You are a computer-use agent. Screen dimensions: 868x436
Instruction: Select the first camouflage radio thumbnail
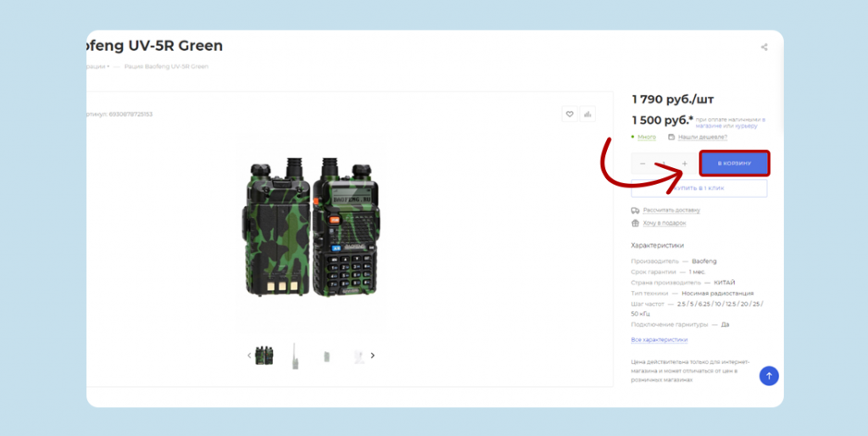coord(264,355)
